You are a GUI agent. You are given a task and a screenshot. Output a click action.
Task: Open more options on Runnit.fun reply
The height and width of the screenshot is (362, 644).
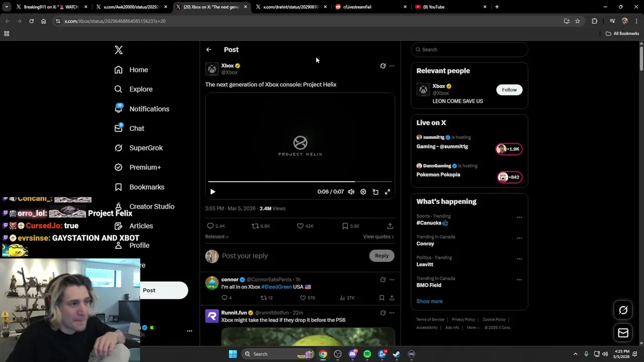(392, 313)
